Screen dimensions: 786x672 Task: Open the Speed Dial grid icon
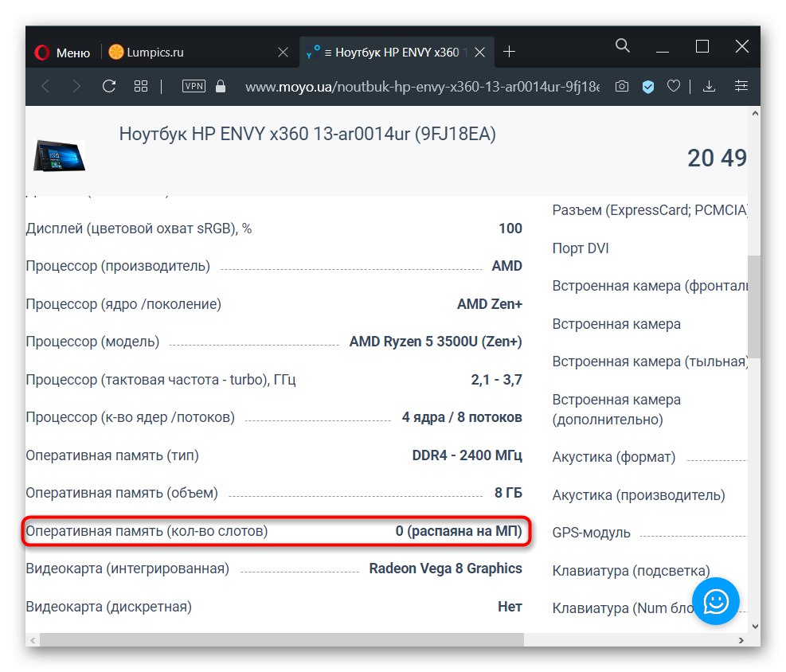pos(141,86)
